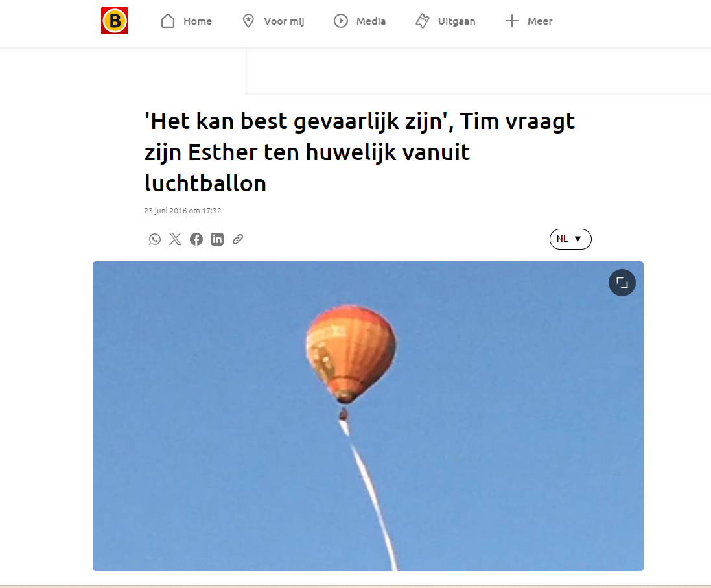Copy article link with chain icon
This screenshot has width=711, height=588.
coord(238,239)
